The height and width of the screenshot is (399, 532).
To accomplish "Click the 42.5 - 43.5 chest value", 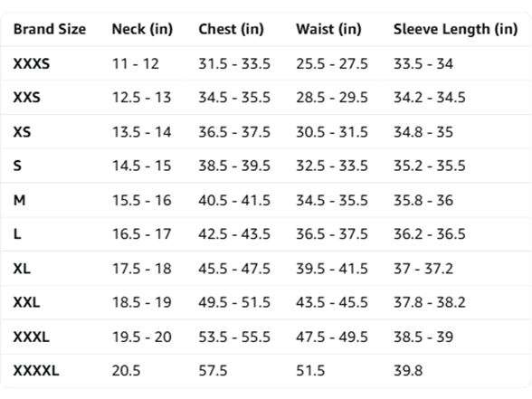I will (234, 234).
